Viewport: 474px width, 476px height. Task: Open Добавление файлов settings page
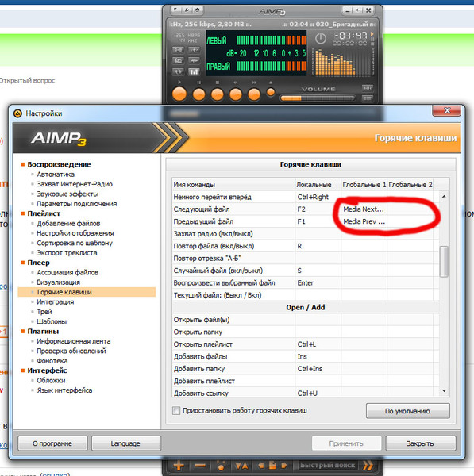click(68, 224)
